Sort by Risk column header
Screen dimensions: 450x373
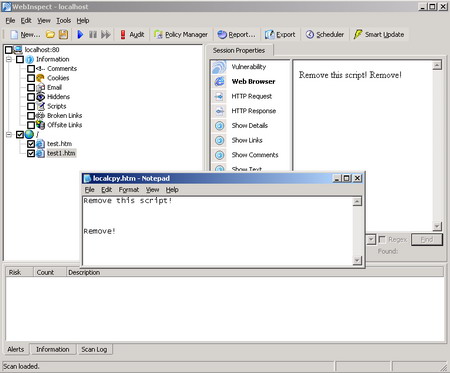19,272
